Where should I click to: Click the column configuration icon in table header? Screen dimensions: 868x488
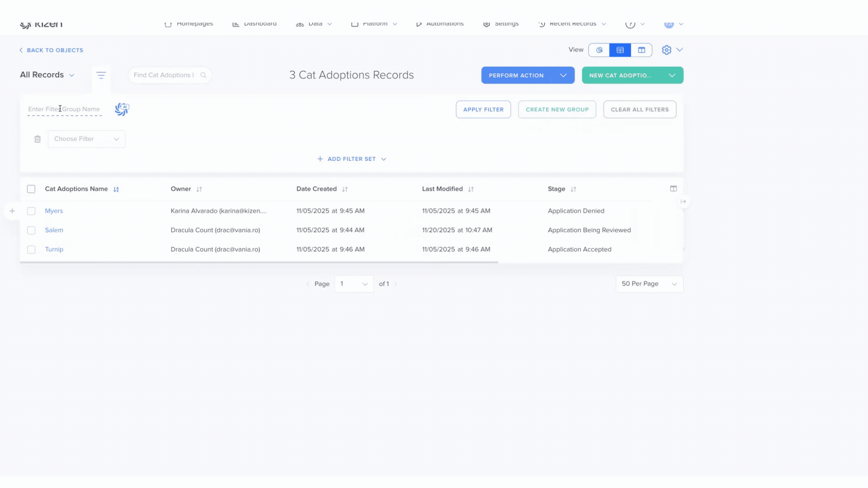tap(673, 189)
